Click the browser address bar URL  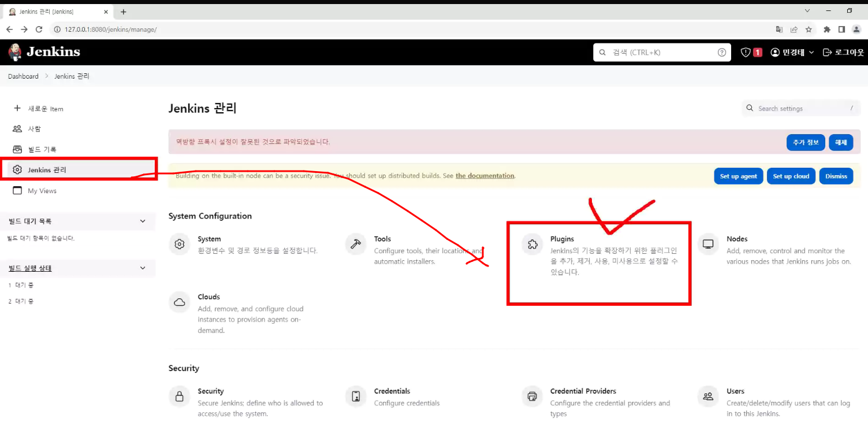(x=110, y=29)
